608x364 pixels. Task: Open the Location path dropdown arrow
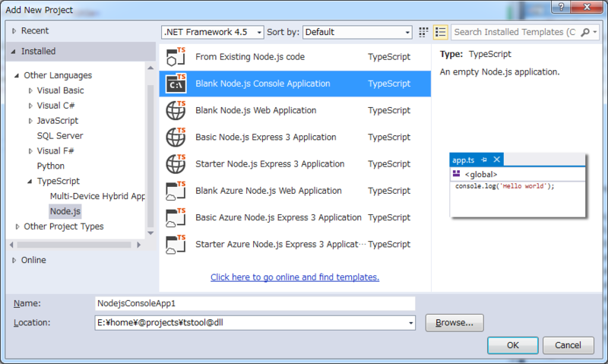[410, 323]
